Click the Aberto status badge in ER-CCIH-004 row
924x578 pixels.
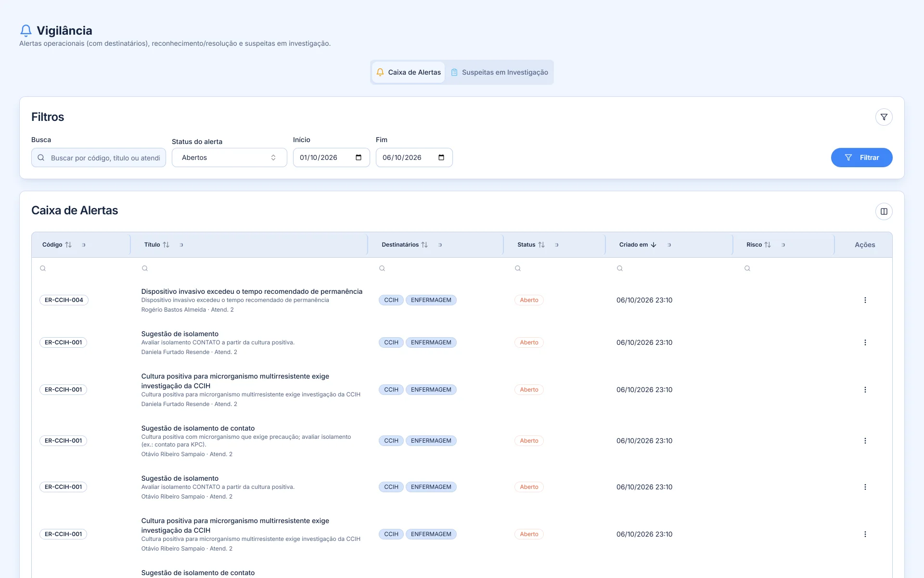[529, 300]
